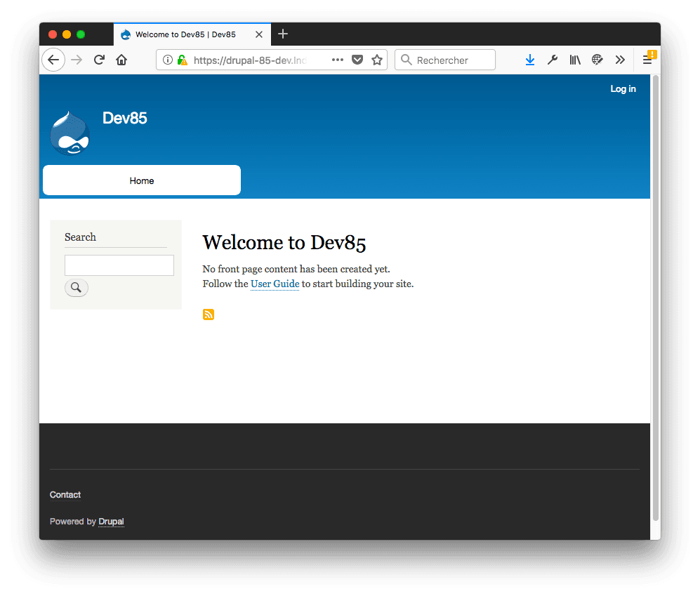Image resolution: width=700 pixels, height=596 pixels.
Task: Click the browser home icon
Action: pyautogui.click(x=121, y=60)
